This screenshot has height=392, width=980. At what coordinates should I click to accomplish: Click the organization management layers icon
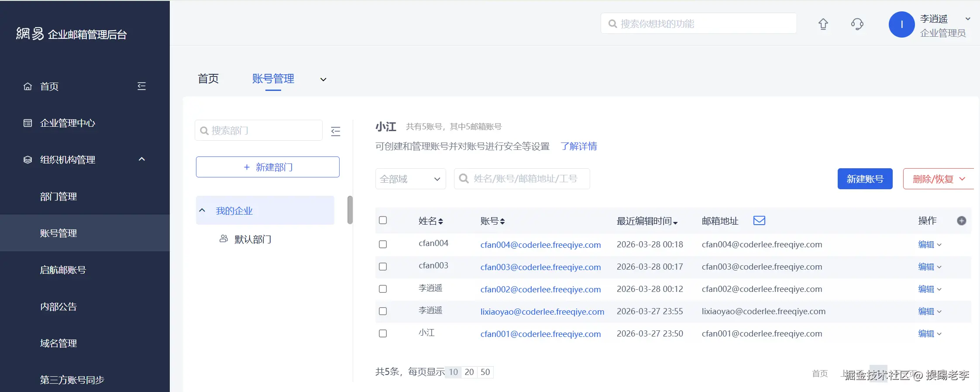(x=28, y=160)
